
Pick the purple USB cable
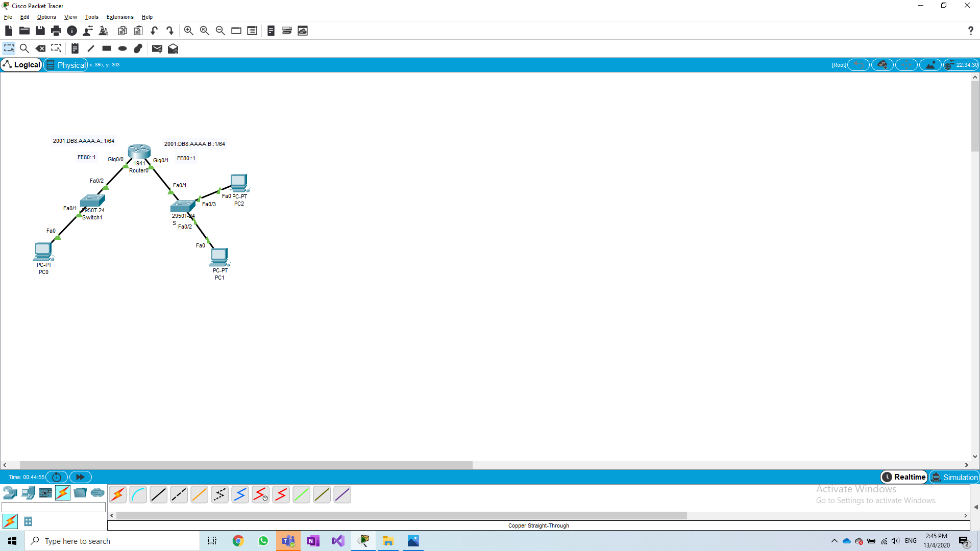click(342, 495)
